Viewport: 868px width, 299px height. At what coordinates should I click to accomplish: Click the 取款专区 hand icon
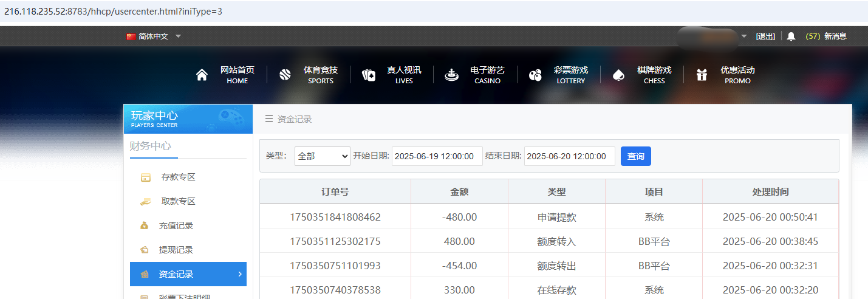pyautogui.click(x=145, y=201)
